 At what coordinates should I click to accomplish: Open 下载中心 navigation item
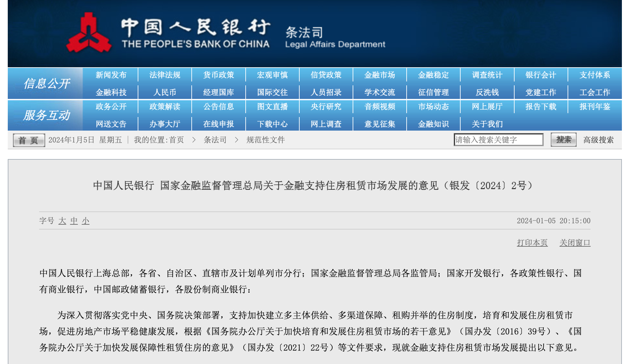pos(272,124)
